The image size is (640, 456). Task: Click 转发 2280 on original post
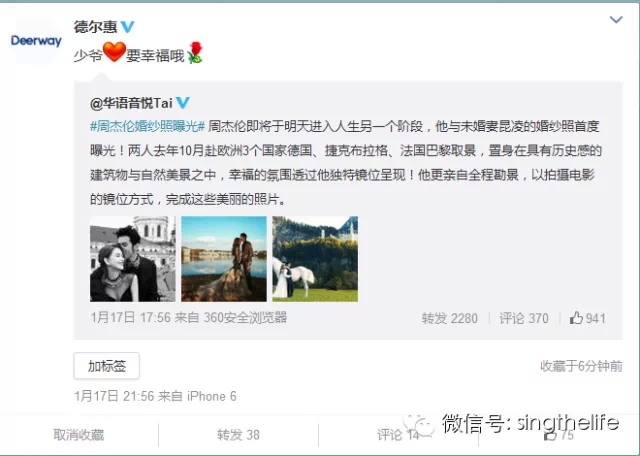(449, 318)
